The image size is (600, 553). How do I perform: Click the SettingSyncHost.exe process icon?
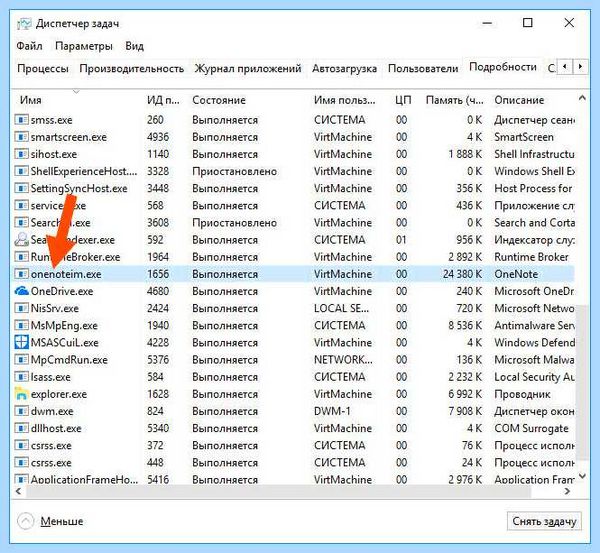point(21,188)
